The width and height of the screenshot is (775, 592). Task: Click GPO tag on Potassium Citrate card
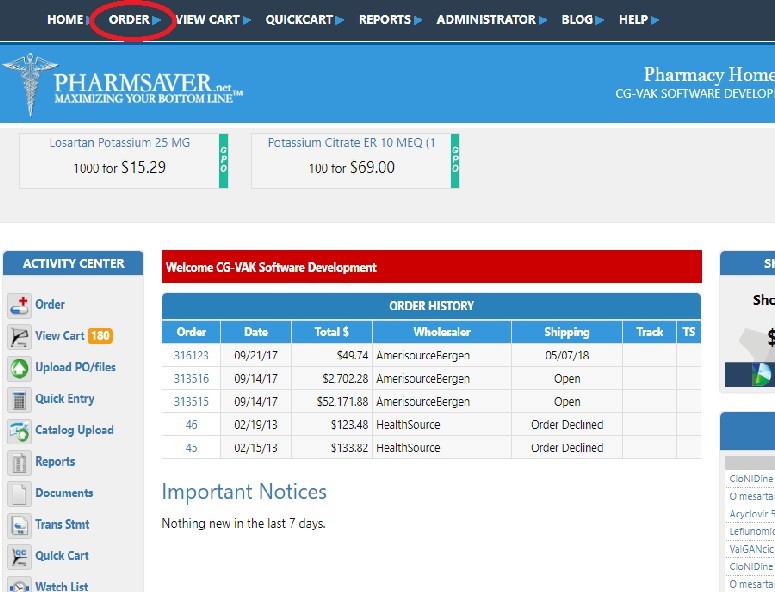(x=455, y=161)
